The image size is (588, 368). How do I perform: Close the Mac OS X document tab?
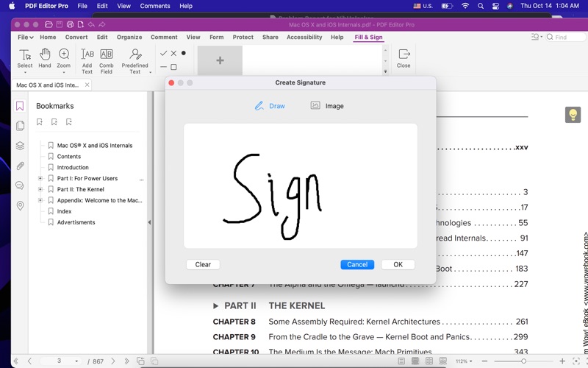click(x=87, y=85)
